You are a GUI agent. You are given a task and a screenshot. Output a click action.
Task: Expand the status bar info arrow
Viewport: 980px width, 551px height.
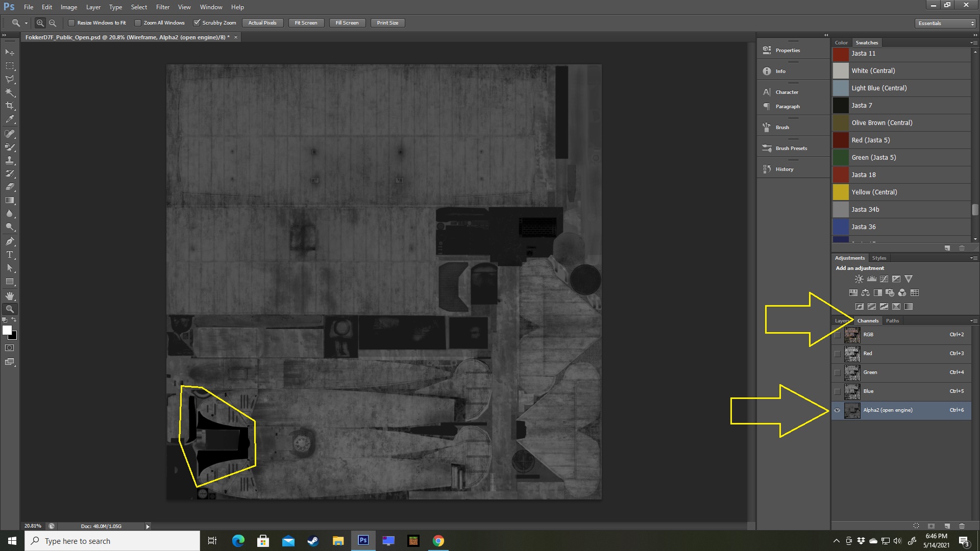click(x=148, y=527)
